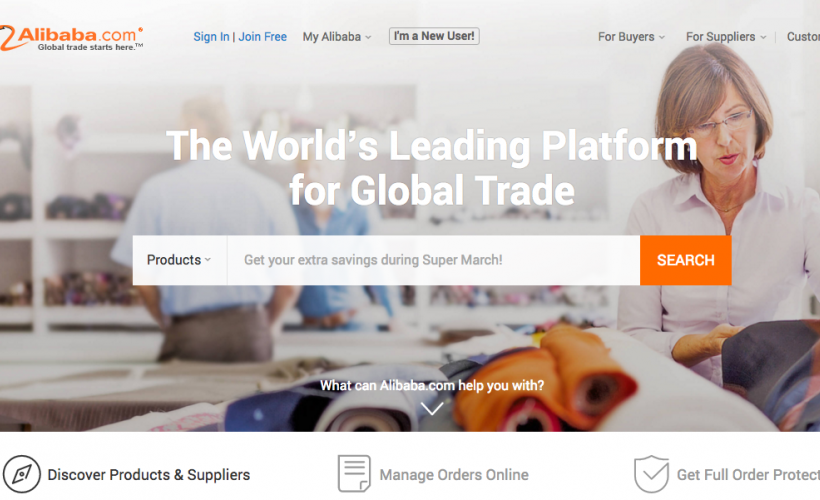Expand the For Suppliers dropdown
820x500 pixels.
726,37
